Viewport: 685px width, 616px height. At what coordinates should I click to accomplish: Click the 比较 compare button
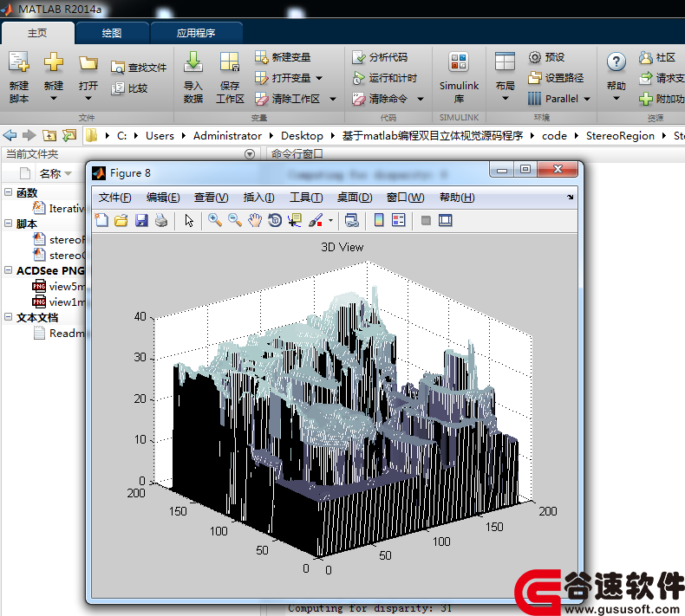pyautogui.click(x=130, y=88)
